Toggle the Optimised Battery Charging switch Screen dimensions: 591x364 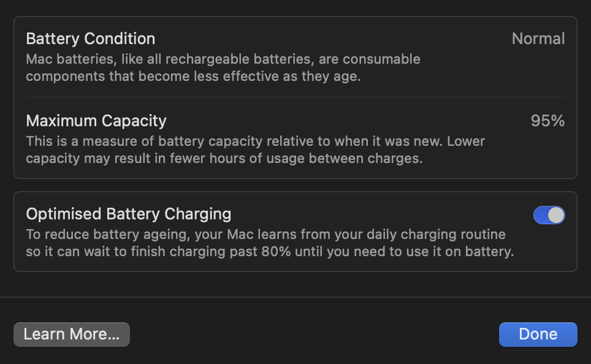coord(549,215)
